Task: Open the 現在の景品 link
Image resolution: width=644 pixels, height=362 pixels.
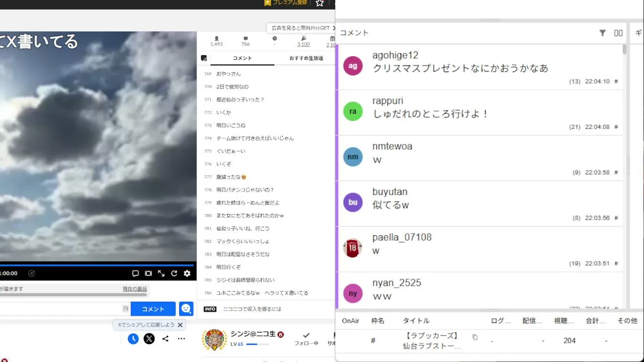Action: [x=135, y=289]
